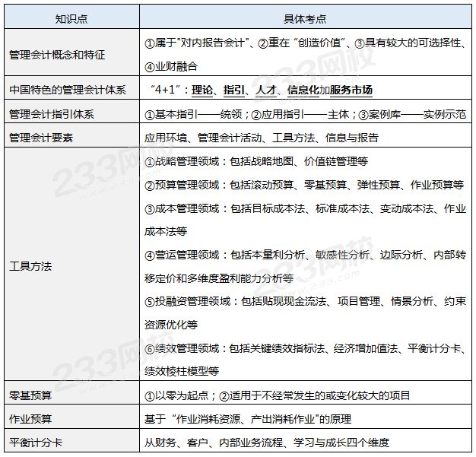Screen dimensions: 476x457
Task: Click the text '③案例库——实例示范'
Action: tap(412, 115)
